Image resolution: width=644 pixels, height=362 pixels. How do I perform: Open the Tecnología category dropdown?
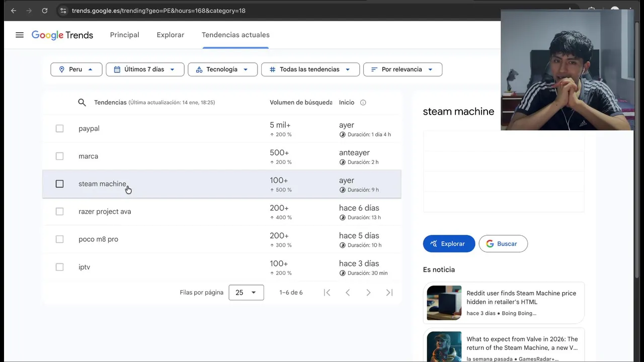click(222, 69)
